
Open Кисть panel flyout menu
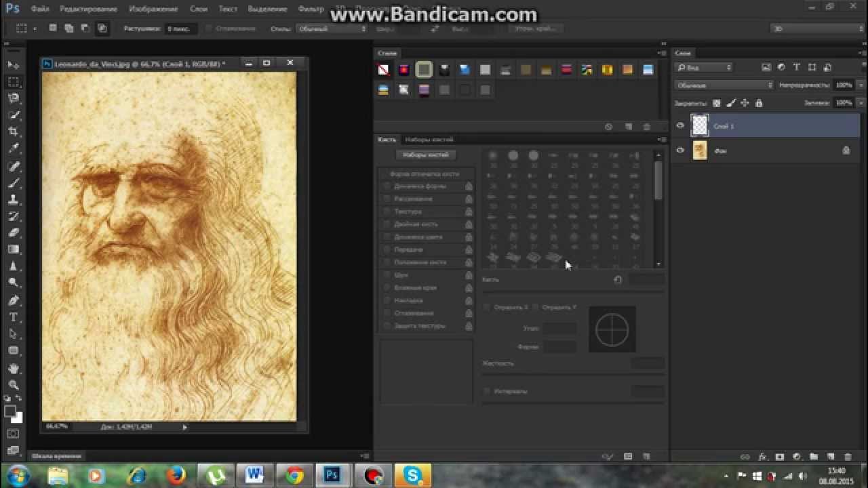point(662,140)
